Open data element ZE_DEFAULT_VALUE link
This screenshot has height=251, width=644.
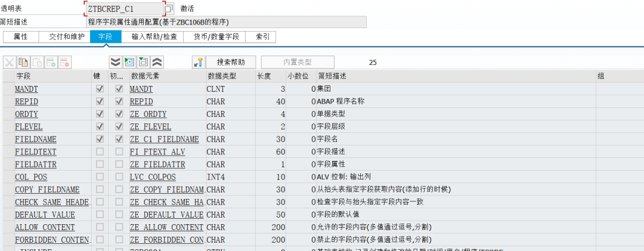tap(167, 215)
